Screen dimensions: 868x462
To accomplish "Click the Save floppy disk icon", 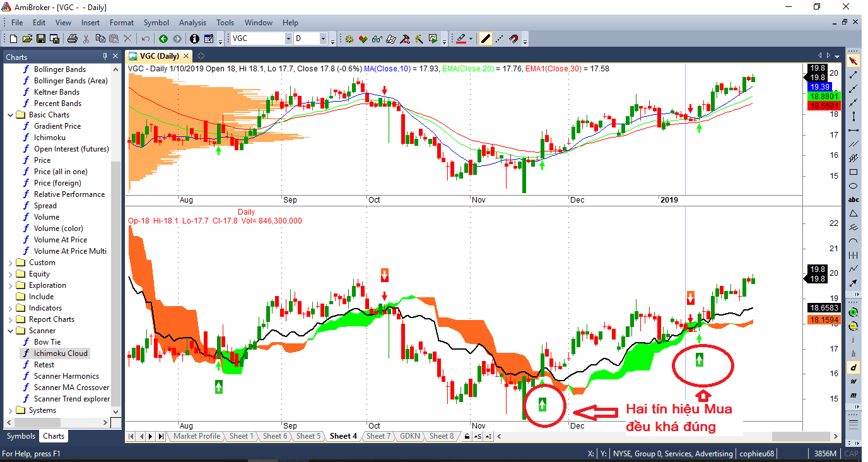I will pyautogui.click(x=40, y=38).
